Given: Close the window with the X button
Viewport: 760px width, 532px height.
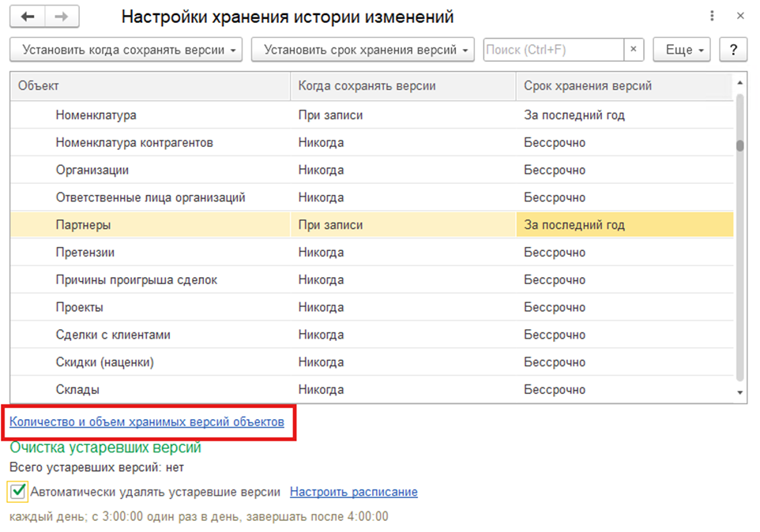Looking at the screenshot, I should [x=740, y=16].
